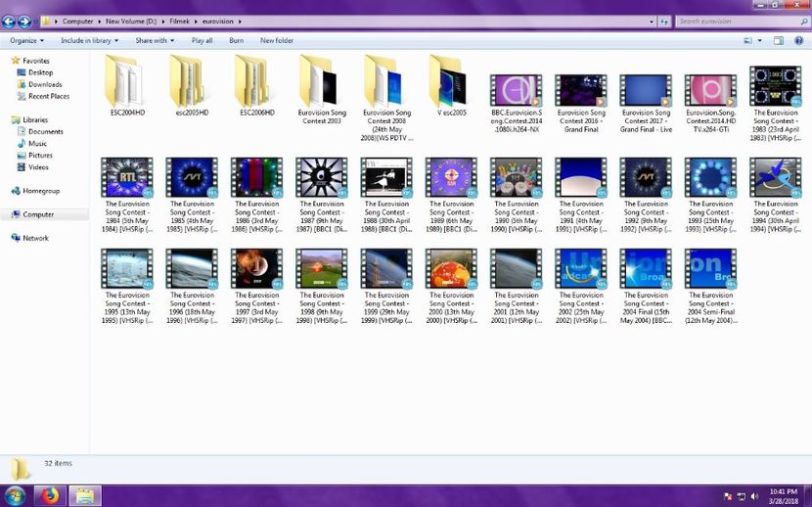Click the Play all toolbar button

pyautogui.click(x=202, y=40)
